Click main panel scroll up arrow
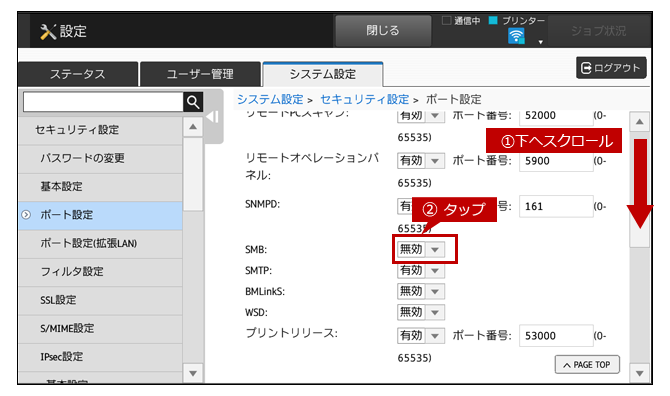670x396 pixels. click(640, 122)
